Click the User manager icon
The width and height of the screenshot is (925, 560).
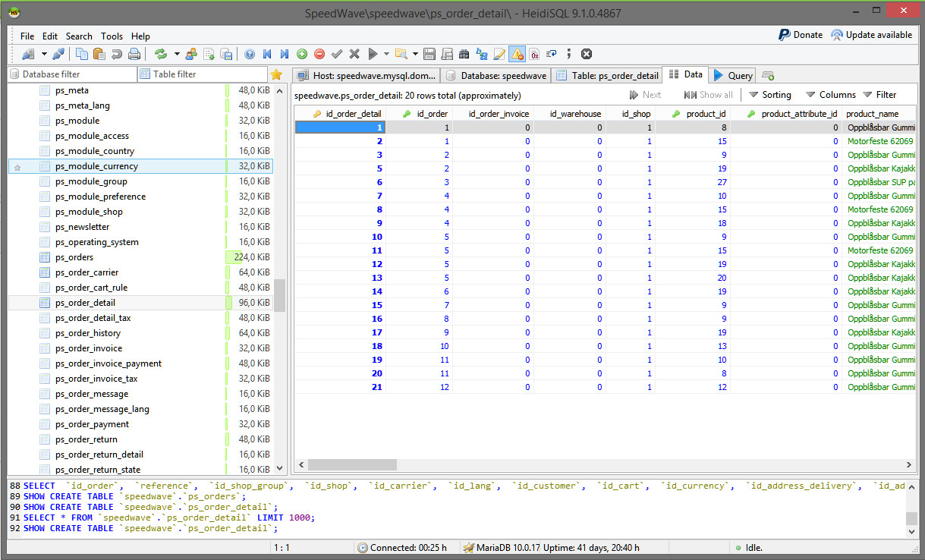(x=190, y=54)
